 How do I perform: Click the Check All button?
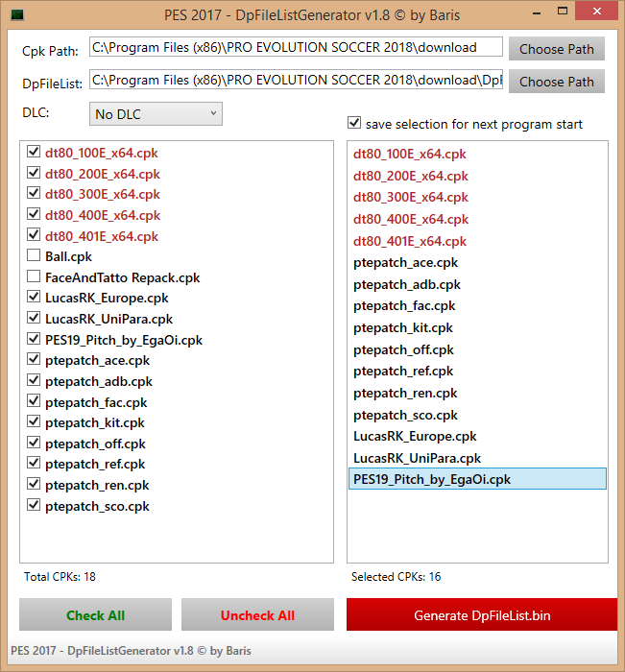coord(95,614)
